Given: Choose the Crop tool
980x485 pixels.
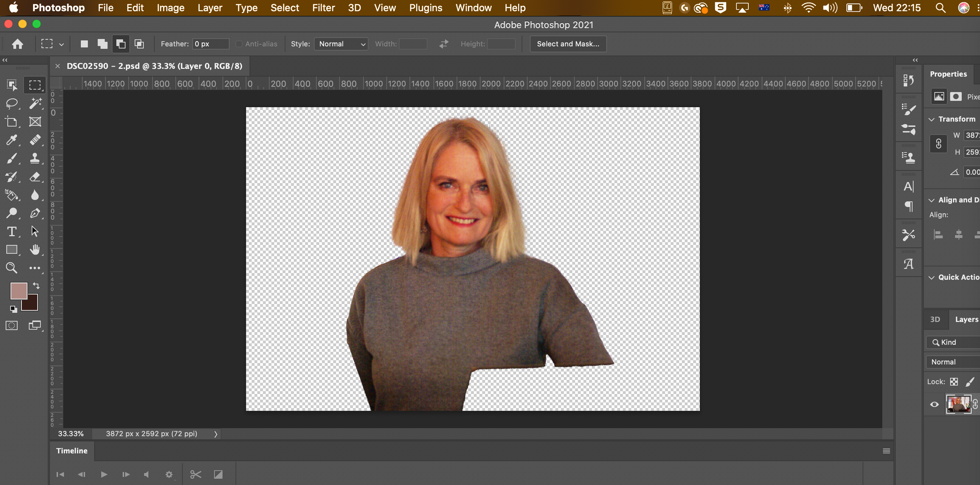Looking at the screenshot, I should tap(11, 122).
